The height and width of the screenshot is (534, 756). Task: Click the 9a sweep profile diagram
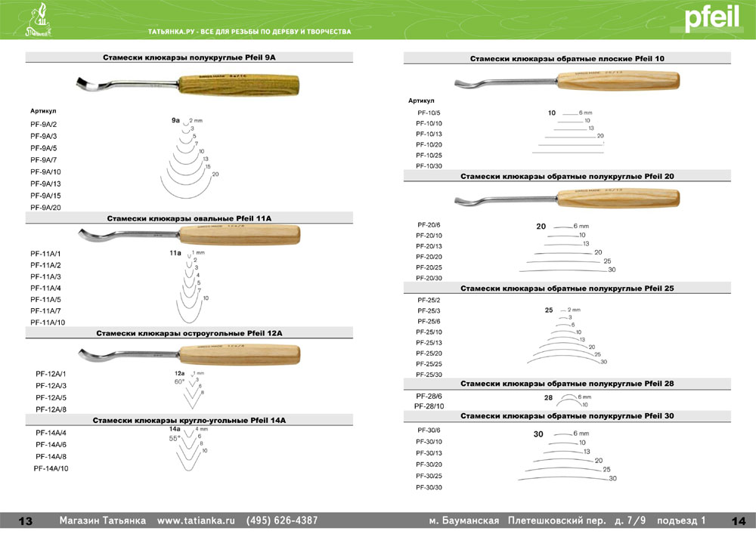click(190, 157)
